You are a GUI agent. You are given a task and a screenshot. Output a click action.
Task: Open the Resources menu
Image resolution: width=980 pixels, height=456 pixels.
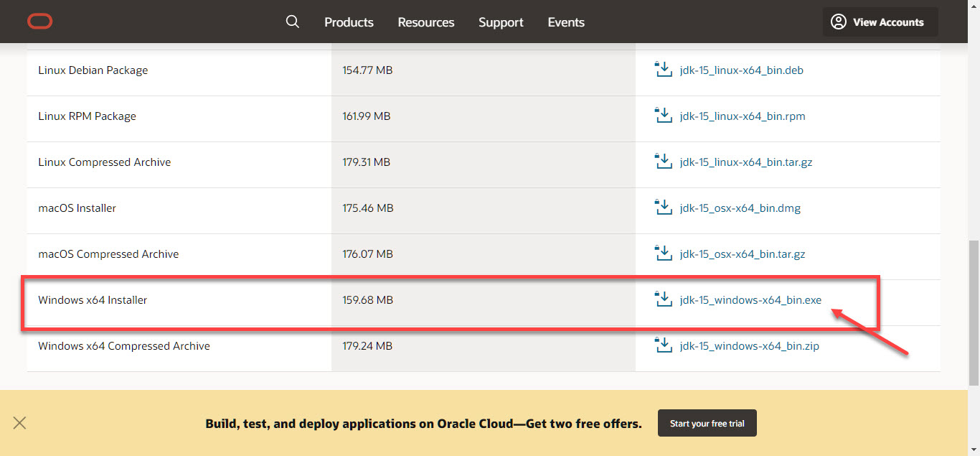click(426, 22)
